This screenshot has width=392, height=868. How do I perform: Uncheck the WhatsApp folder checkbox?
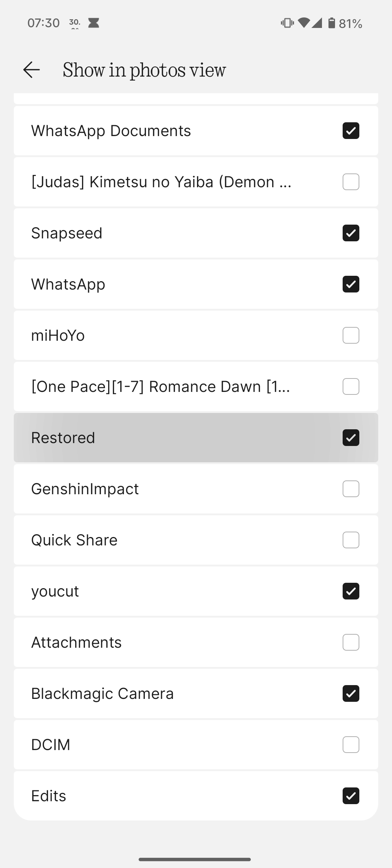pyautogui.click(x=351, y=284)
